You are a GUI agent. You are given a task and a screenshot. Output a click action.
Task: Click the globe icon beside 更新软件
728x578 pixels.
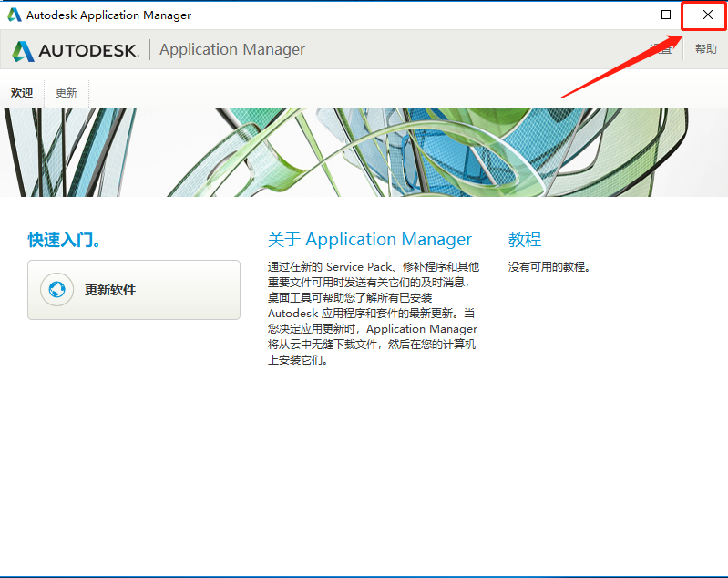point(56,290)
